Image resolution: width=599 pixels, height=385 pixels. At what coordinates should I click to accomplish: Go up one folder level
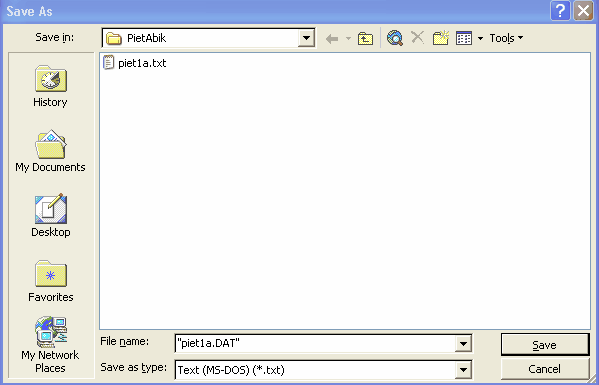[x=365, y=39]
